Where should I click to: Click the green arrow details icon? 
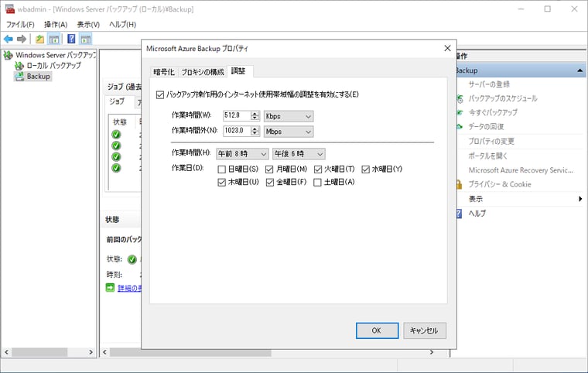pyautogui.click(x=110, y=287)
